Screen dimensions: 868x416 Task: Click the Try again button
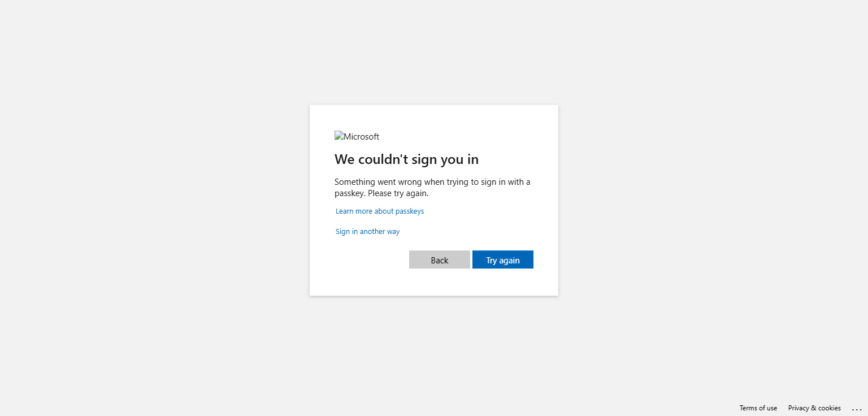[503, 259]
